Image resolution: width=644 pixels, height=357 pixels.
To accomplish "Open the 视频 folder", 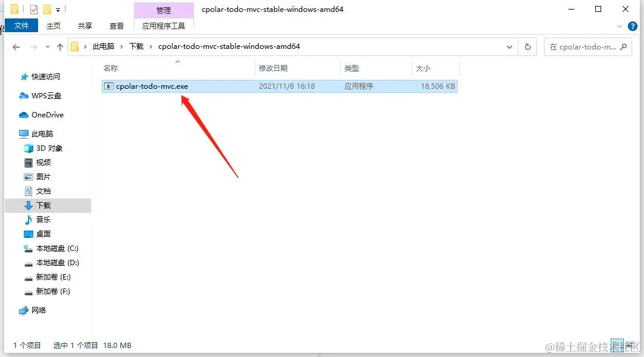I will click(43, 163).
